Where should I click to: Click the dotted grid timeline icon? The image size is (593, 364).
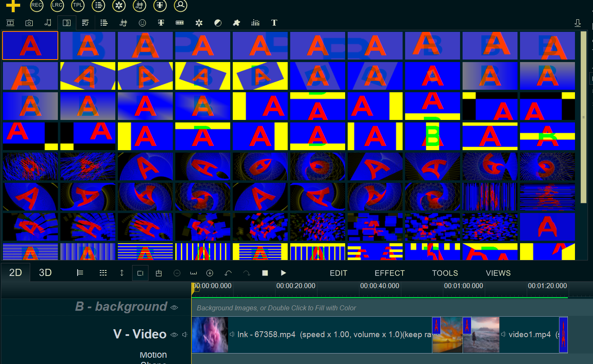(103, 273)
